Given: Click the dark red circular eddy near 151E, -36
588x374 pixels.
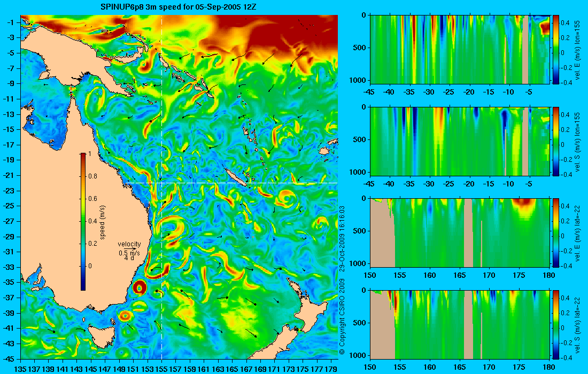Looking at the screenshot, I should 140,288.
